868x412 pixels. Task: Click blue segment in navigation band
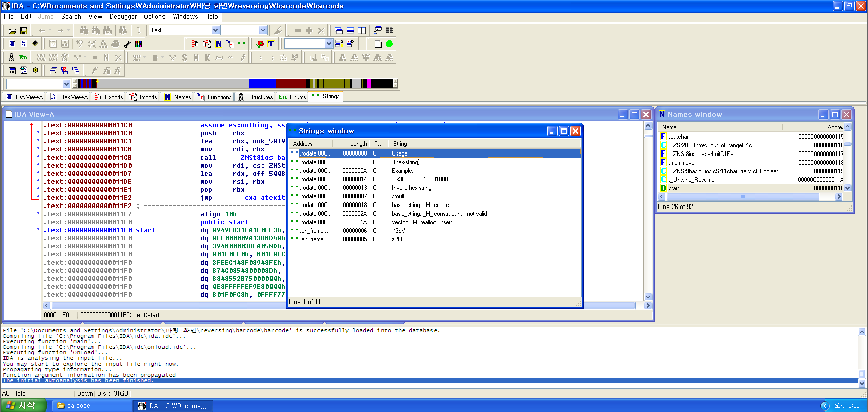[x=262, y=83]
